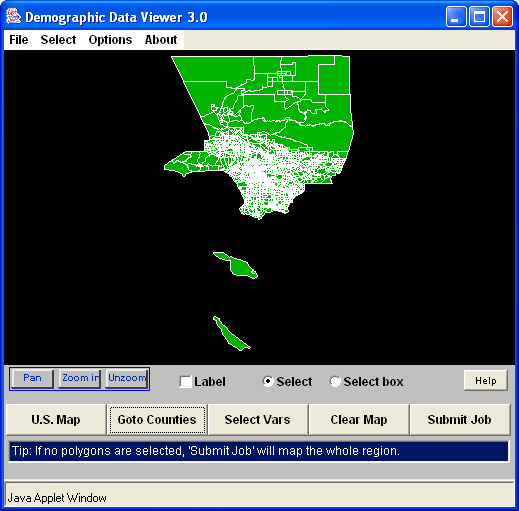Choose the Select box radio option

(x=335, y=381)
